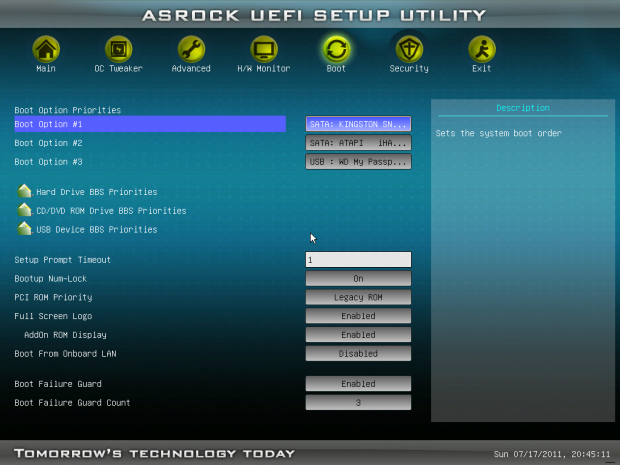Select the Bootup Num-Lock label
The image size is (620, 465).
click(x=51, y=278)
